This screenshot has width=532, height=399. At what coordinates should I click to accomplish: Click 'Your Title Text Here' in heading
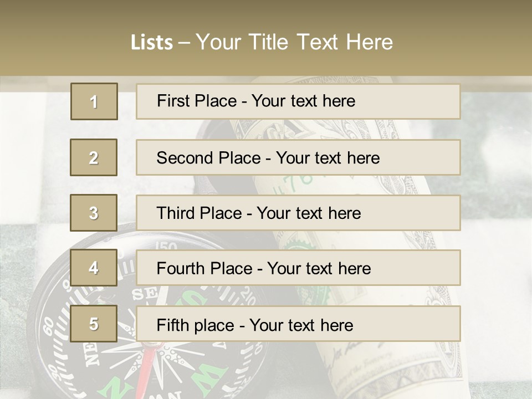[294, 42]
